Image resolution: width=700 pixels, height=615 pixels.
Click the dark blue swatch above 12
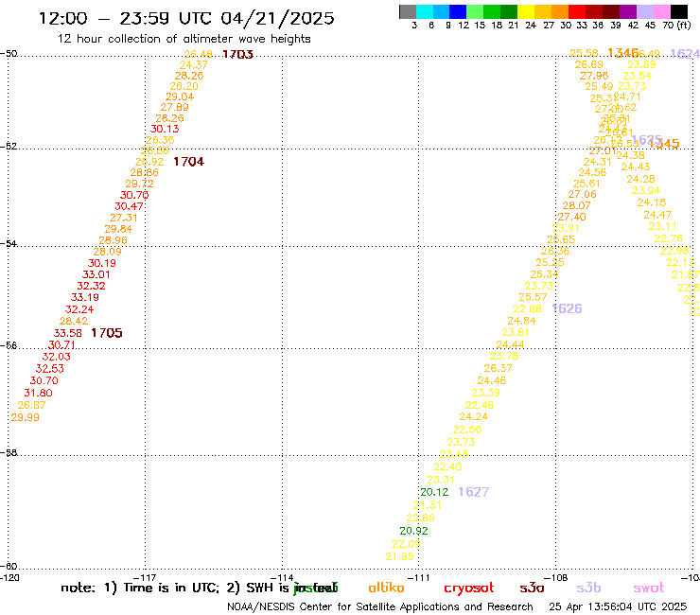458,11
